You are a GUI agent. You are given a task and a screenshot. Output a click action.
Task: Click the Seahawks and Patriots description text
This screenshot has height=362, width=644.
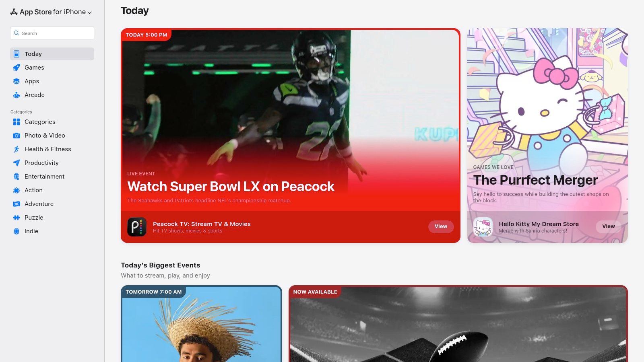(209, 200)
